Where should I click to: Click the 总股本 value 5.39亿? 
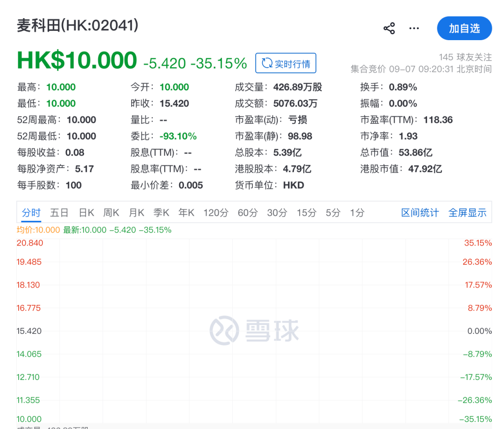pos(287,153)
